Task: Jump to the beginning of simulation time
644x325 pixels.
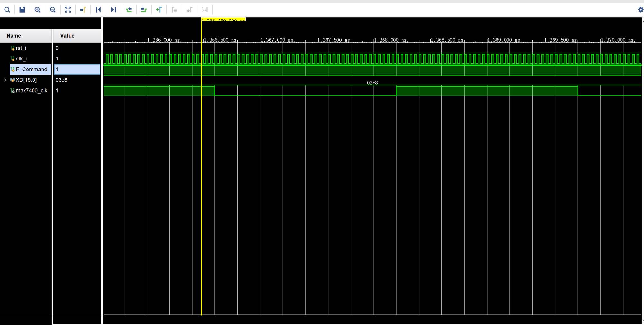Action: click(x=98, y=10)
